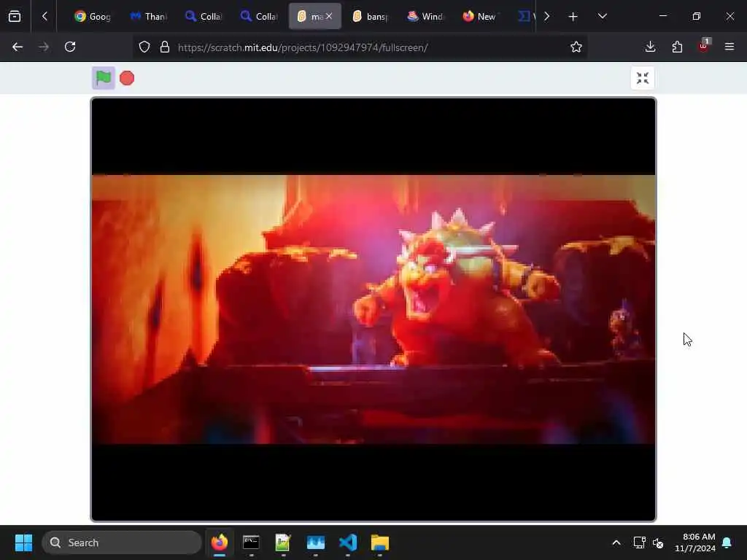This screenshot has height=560, width=747.
Task: Stop the project with red stop button
Action: (x=127, y=78)
